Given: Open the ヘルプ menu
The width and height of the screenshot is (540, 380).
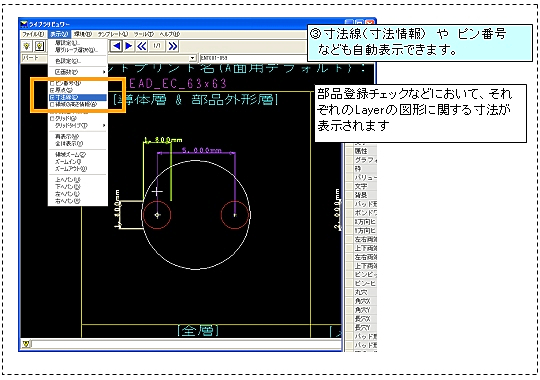Looking at the screenshot, I should [169, 34].
